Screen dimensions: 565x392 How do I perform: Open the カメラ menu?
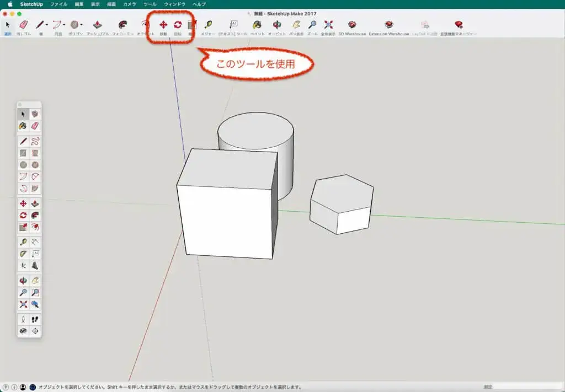pos(129,4)
